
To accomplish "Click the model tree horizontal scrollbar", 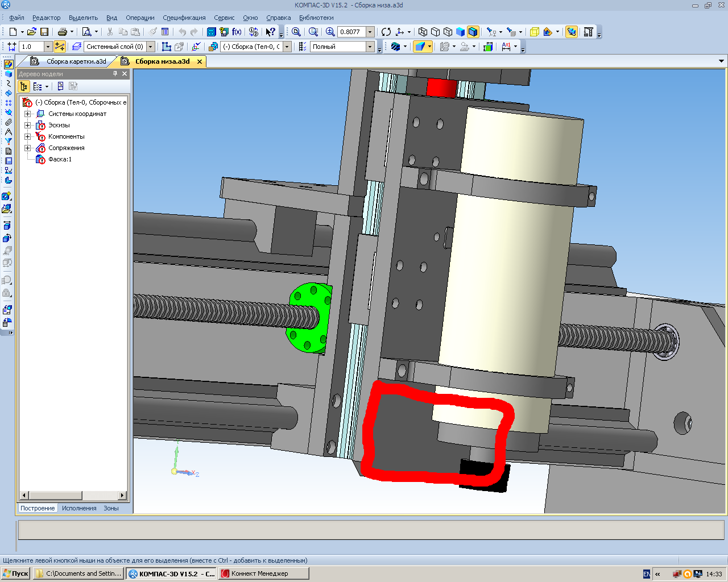I will 56,495.
